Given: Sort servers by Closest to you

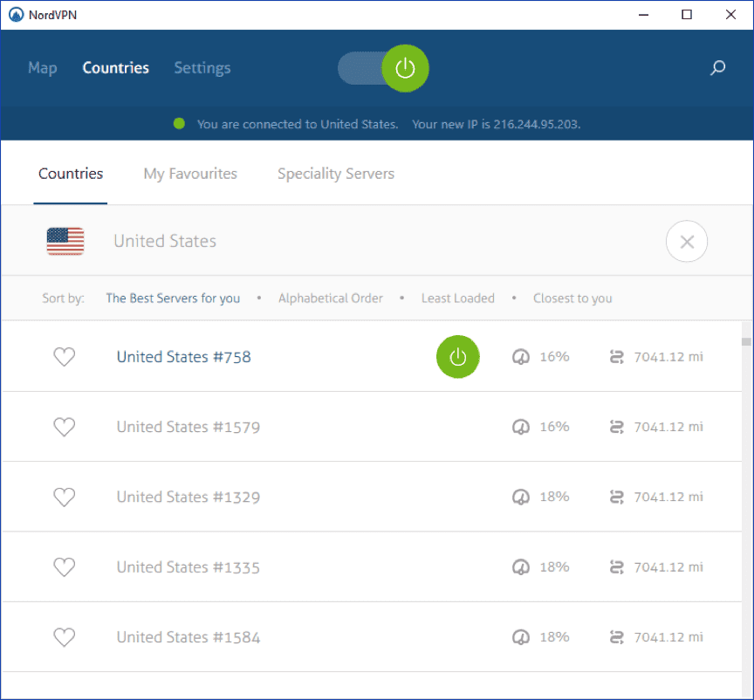Looking at the screenshot, I should [x=572, y=299].
